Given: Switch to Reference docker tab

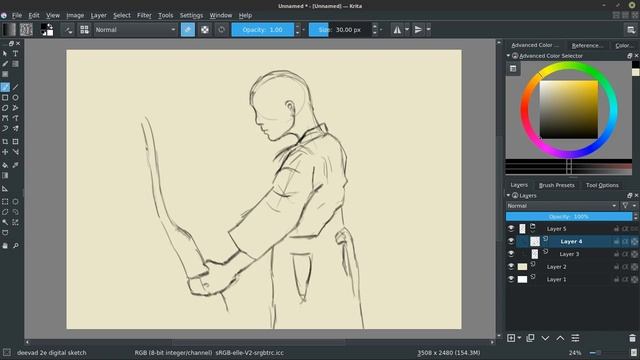Looking at the screenshot, I should 587,45.
